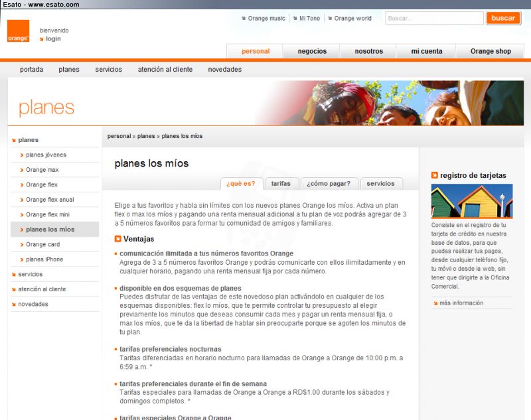
Task: Open servicios in the secondary menu
Action: point(109,70)
